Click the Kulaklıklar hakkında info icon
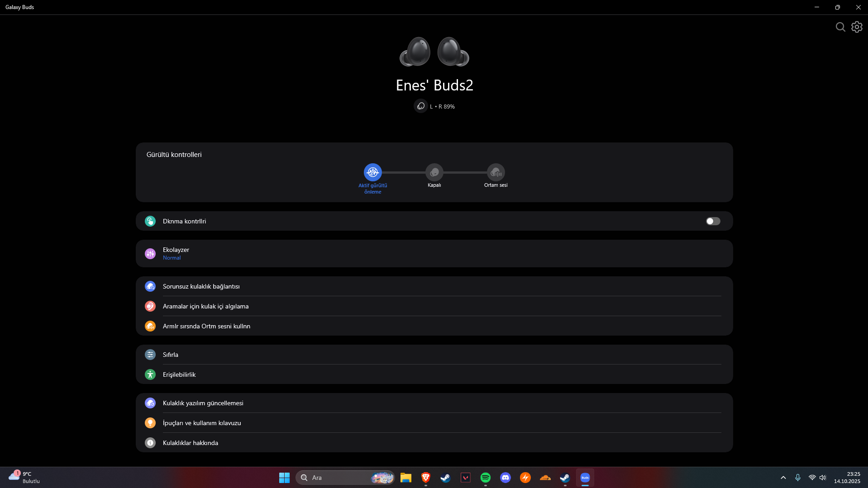The width and height of the screenshot is (868, 488). coord(150,443)
